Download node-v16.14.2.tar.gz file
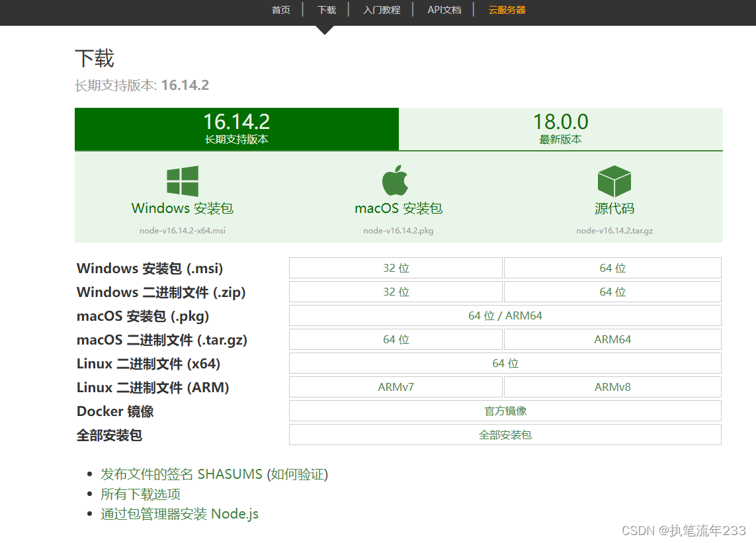 614,231
